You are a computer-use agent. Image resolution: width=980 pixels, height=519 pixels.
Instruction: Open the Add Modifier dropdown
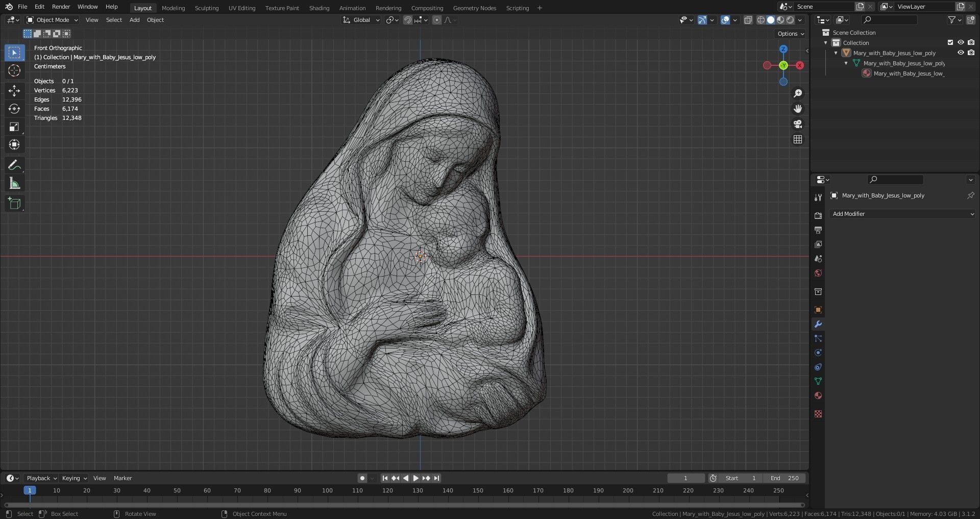903,214
